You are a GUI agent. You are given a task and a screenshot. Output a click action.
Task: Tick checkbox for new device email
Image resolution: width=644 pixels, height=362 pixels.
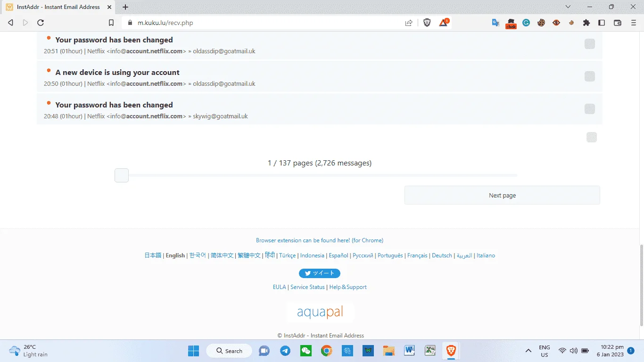tap(590, 76)
